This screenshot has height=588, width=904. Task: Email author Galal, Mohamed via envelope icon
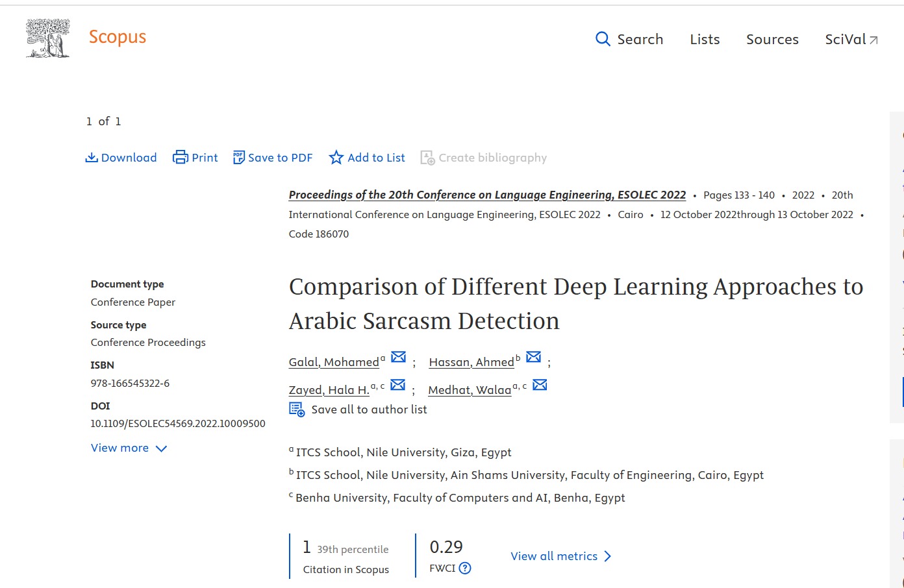point(398,357)
